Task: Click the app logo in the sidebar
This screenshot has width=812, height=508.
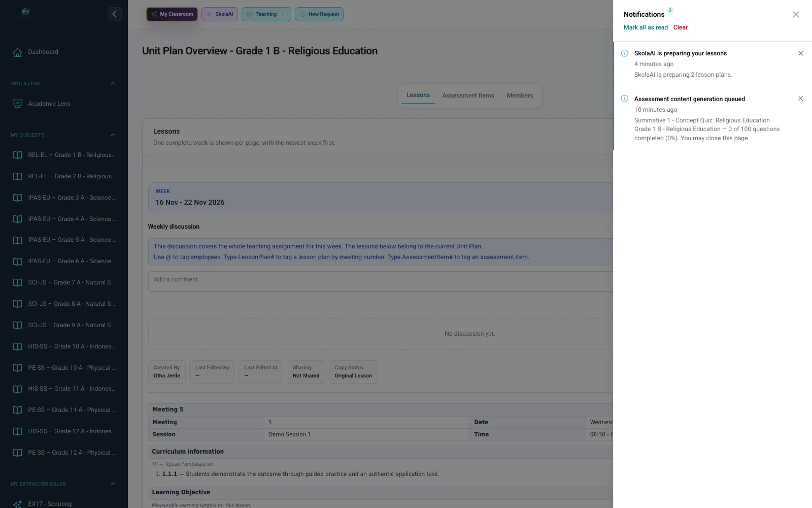Action: click(25, 14)
